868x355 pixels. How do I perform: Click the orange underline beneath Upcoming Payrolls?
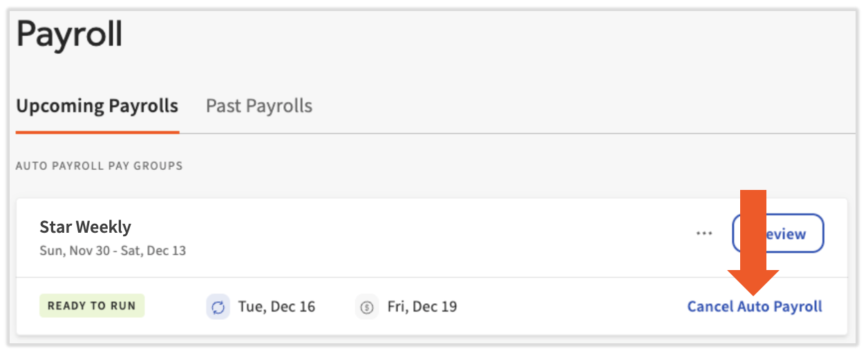97,131
